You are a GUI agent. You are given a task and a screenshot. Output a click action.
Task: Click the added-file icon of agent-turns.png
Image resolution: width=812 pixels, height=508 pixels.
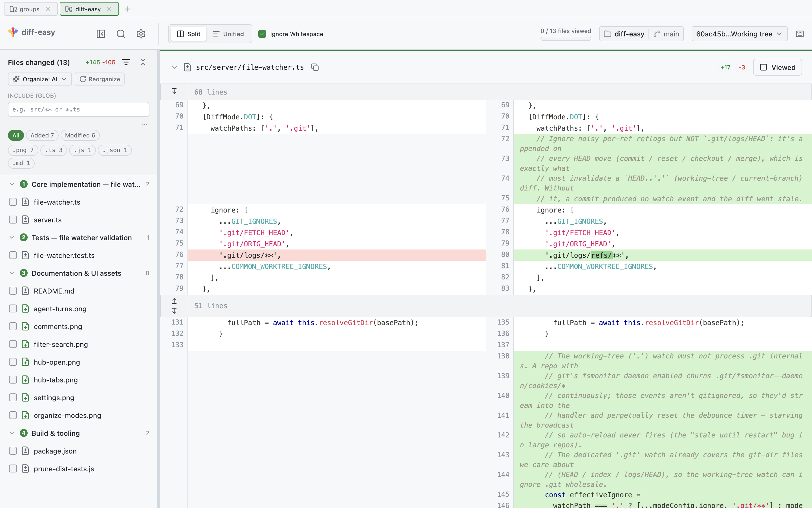[x=25, y=309]
